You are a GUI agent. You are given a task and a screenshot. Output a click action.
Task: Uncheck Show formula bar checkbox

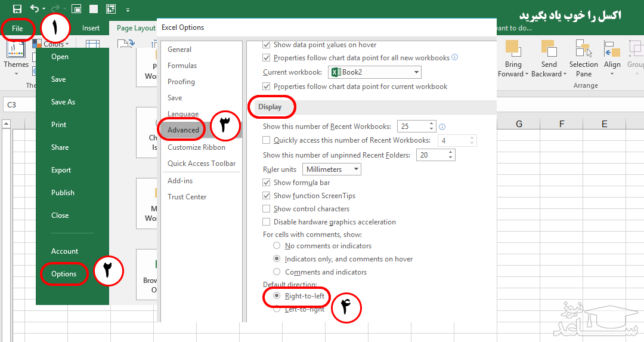[267, 183]
